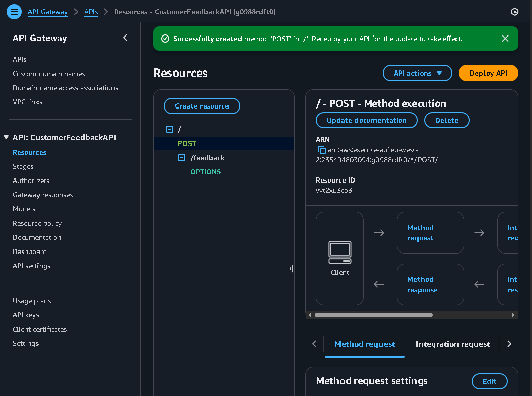The width and height of the screenshot is (532, 396).
Task: Open Domain name access associations
Action: [65, 88]
